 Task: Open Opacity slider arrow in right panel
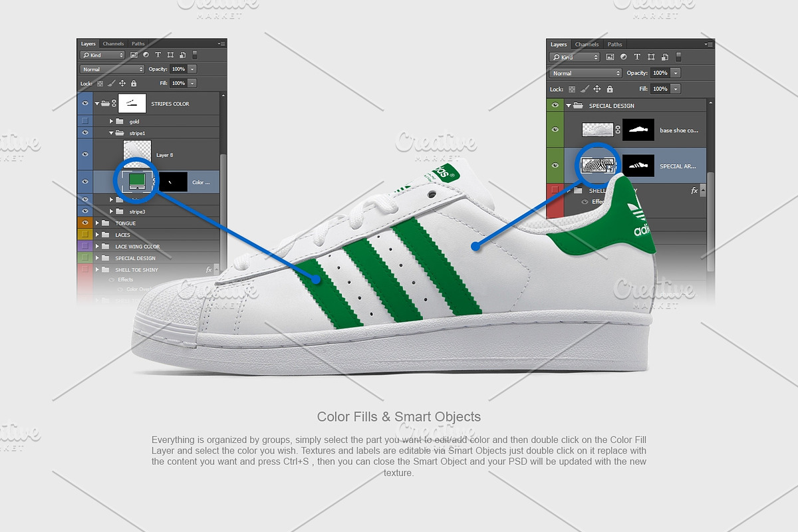click(x=676, y=73)
